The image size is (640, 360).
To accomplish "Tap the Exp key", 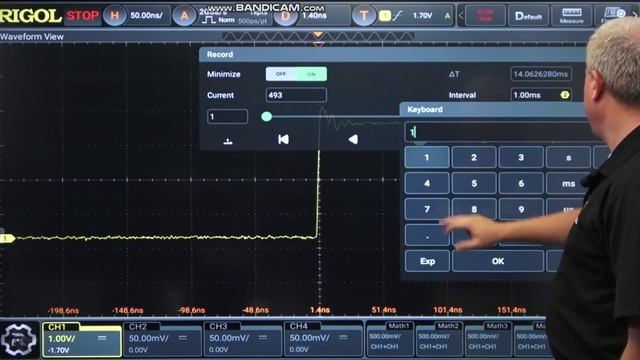I will (427, 261).
